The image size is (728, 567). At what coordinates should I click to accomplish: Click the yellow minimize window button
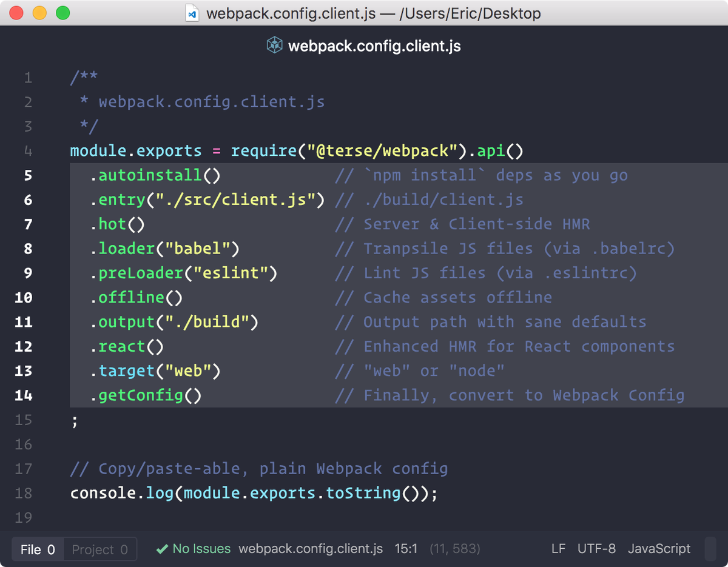coord(39,13)
